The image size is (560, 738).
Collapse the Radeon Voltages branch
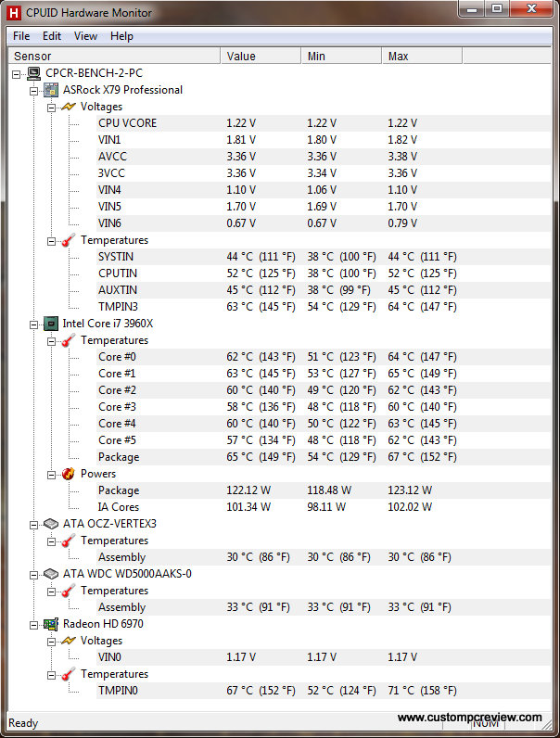[51, 642]
